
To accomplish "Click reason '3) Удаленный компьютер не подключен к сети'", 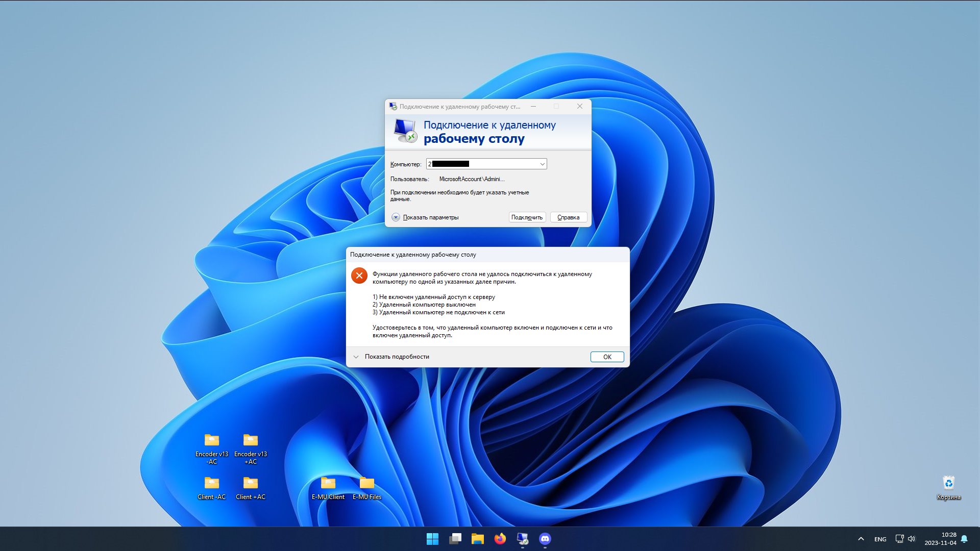I will pyautogui.click(x=438, y=312).
